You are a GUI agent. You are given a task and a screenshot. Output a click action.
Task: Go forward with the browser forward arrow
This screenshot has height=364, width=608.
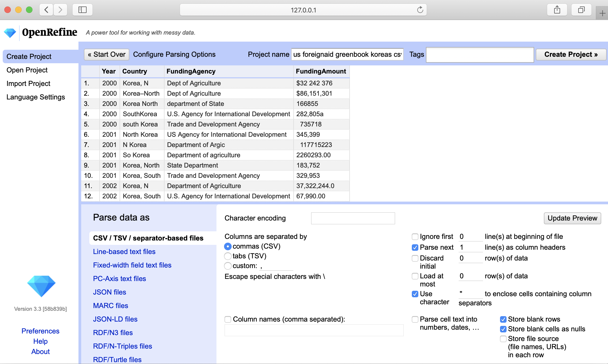[x=60, y=10]
